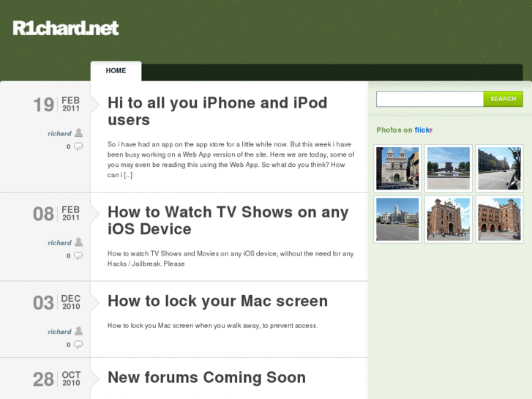Switch to the HOME tab
The width and height of the screenshot is (532, 399).
(x=116, y=71)
